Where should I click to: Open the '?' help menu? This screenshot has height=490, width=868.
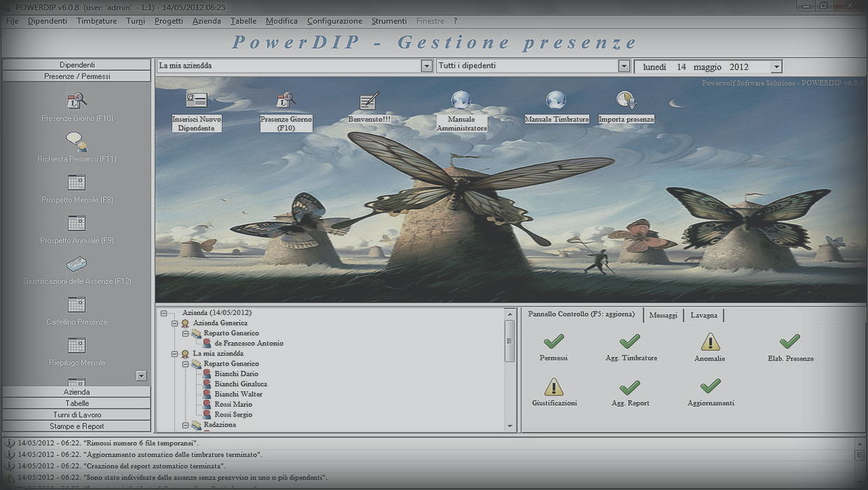455,21
